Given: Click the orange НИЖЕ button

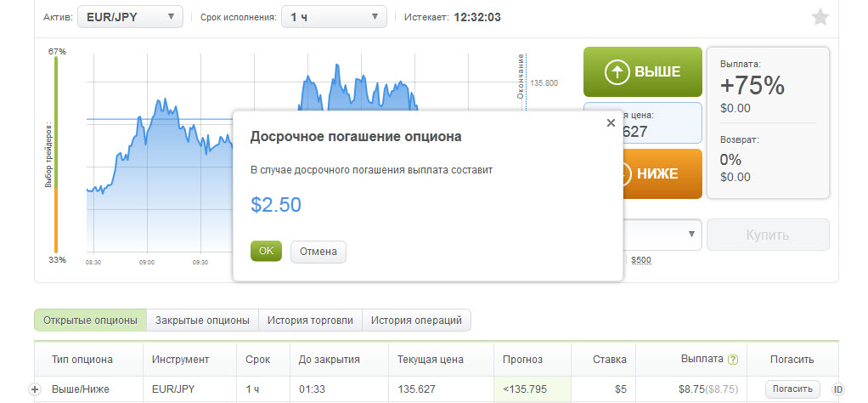Looking at the screenshot, I should (x=662, y=173).
